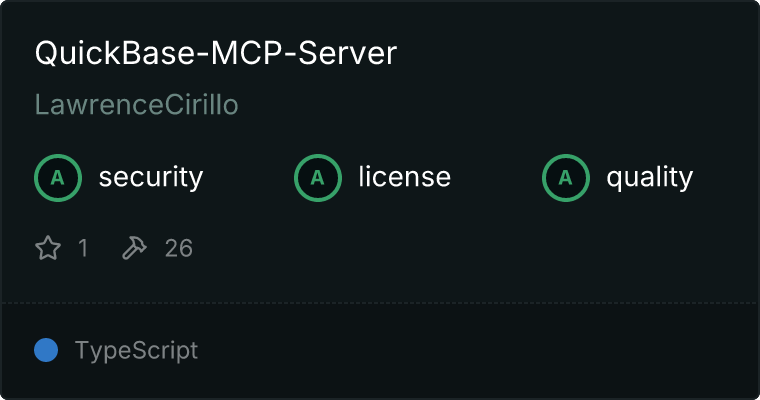
Task: Select the license label text
Action: 405,176
